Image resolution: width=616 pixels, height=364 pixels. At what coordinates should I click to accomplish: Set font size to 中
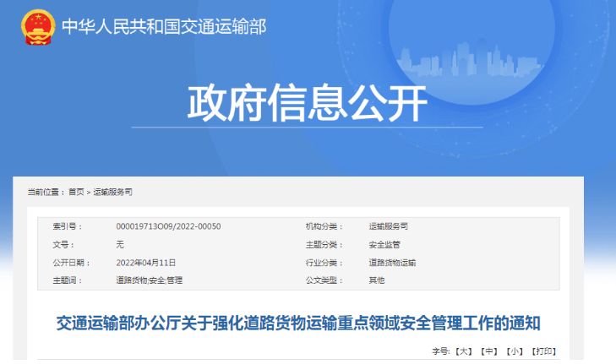(489, 351)
